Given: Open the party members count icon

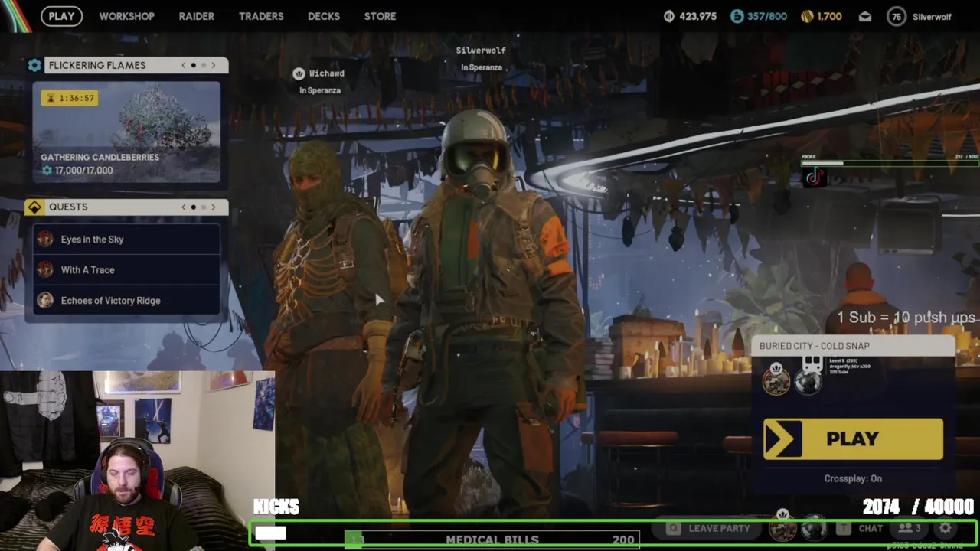Looking at the screenshot, I should (x=910, y=528).
